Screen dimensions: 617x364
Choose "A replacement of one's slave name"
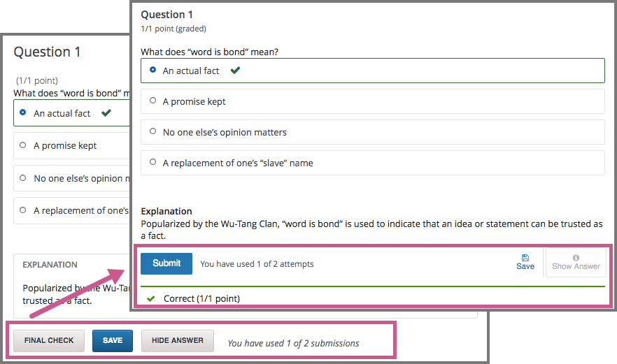point(153,163)
